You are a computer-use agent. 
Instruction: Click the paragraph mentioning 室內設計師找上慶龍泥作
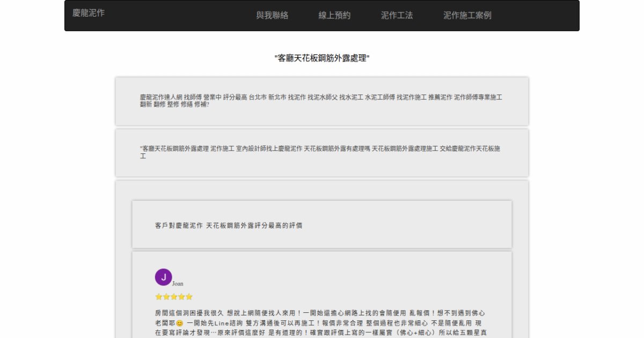point(321,152)
